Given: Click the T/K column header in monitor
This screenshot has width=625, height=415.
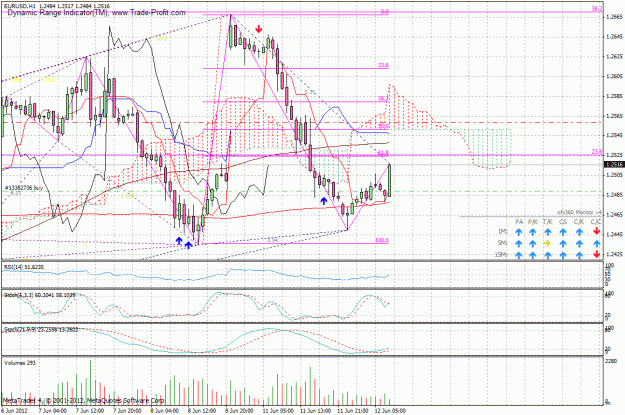Looking at the screenshot, I should (548, 222).
